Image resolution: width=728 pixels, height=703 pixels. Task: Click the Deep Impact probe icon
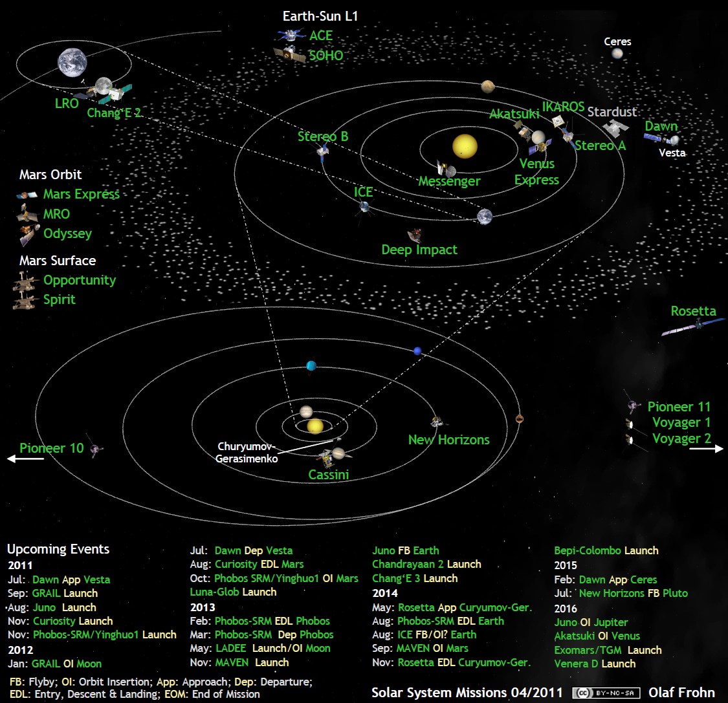414,235
